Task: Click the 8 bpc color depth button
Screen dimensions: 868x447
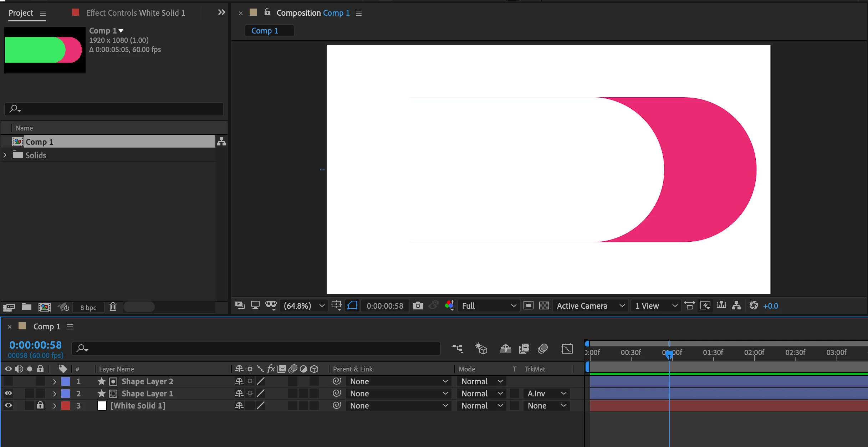Action: [88, 308]
